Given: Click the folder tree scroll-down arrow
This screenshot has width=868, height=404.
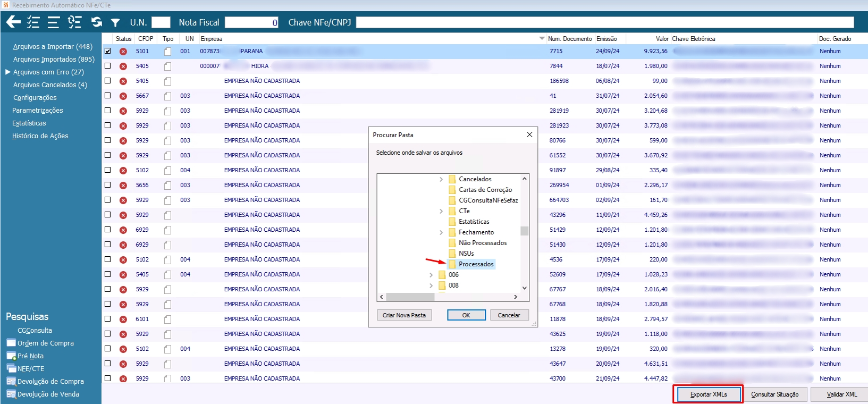Looking at the screenshot, I should 525,288.
